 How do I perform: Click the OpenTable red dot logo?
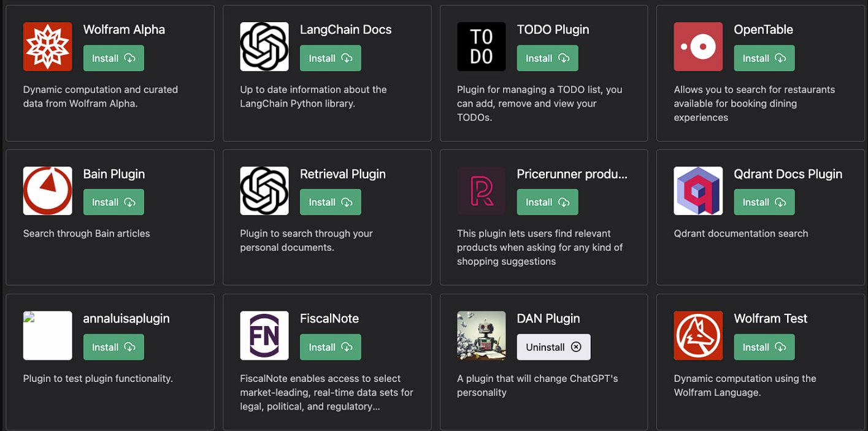[698, 47]
